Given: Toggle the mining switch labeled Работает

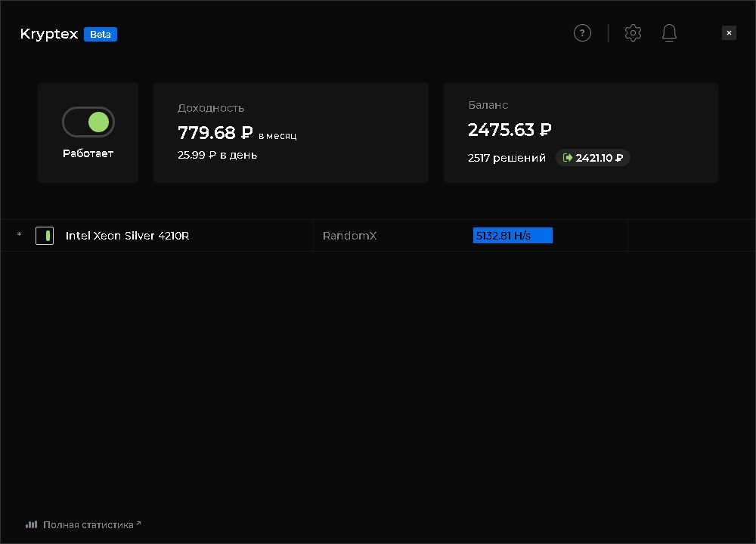Looking at the screenshot, I should [x=88, y=122].
